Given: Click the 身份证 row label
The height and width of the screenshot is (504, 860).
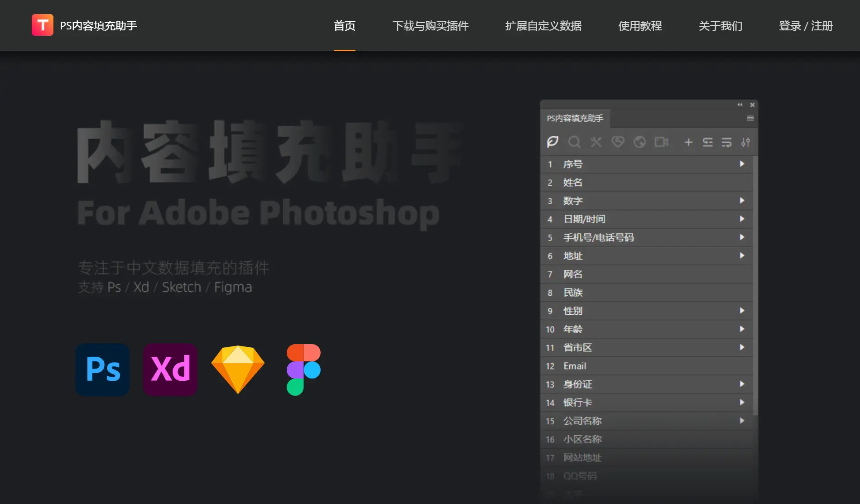Looking at the screenshot, I should click(577, 384).
